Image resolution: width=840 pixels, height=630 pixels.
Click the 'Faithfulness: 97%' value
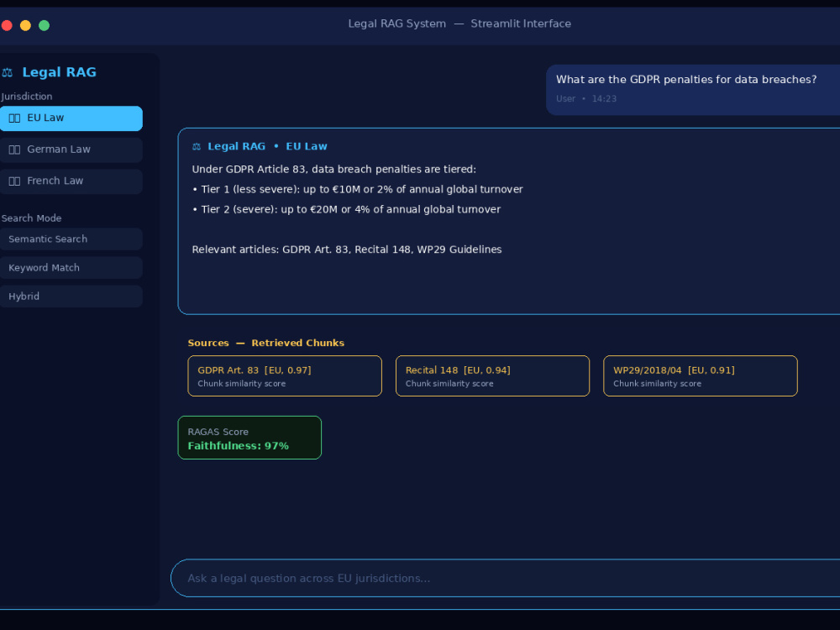238,446
